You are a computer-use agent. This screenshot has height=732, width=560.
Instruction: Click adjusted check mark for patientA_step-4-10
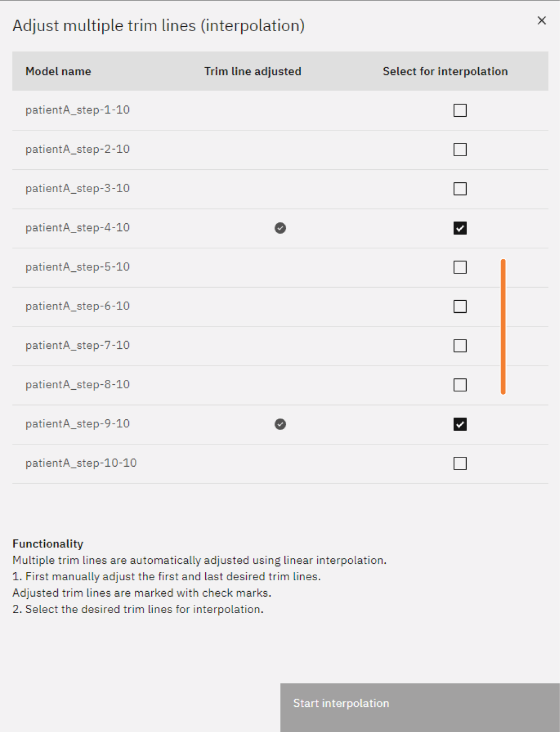(x=280, y=228)
